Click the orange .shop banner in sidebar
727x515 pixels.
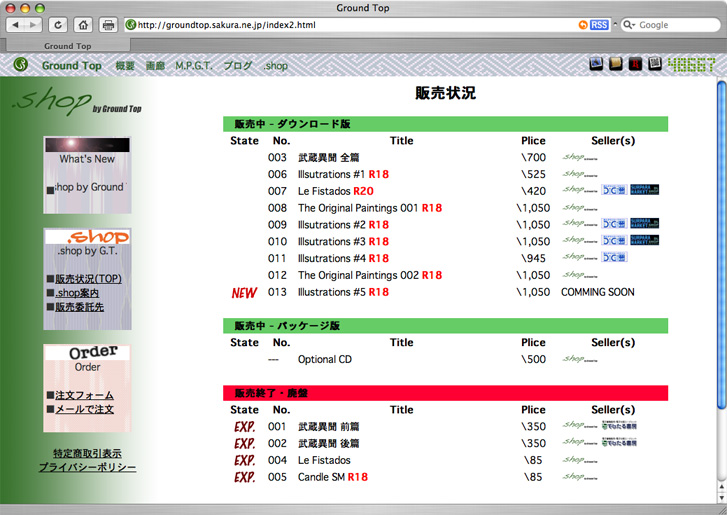[x=87, y=236]
